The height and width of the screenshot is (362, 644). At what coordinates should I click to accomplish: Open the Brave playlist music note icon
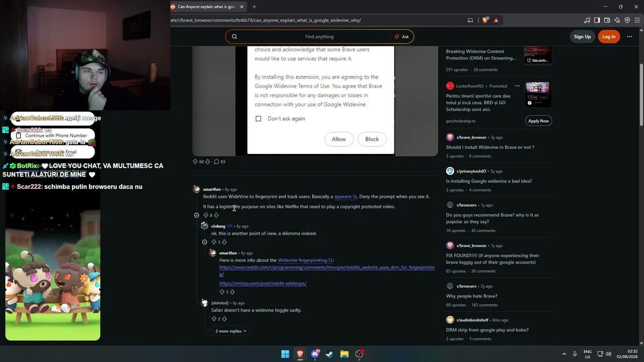587,20
